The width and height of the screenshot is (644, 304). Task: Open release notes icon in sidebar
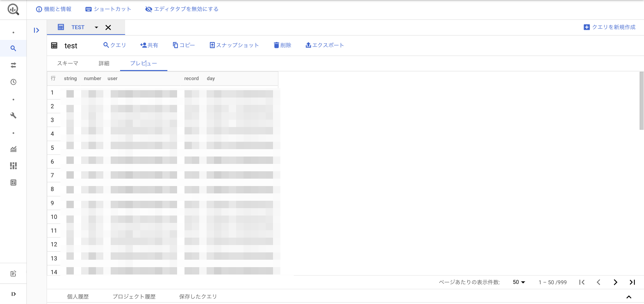(13, 274)
